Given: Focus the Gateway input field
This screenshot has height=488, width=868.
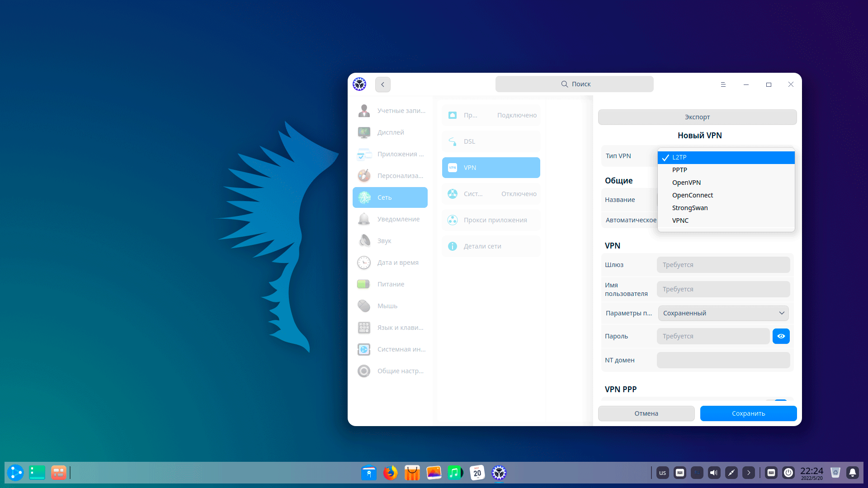Looking at the screenshot, I should [x=723, y=265].
